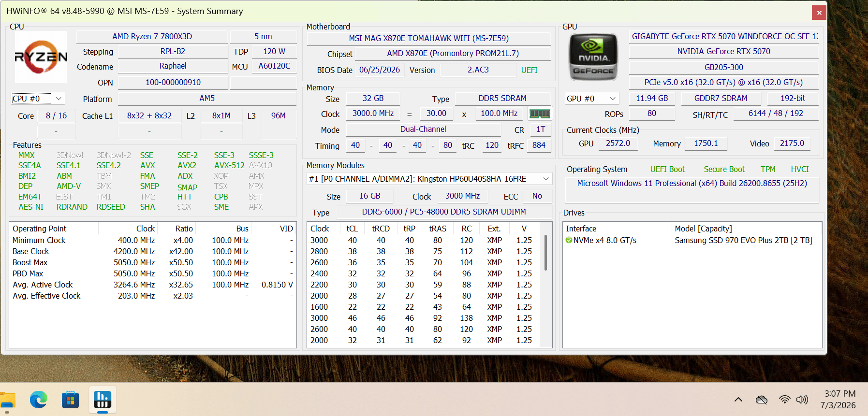
Task: Select the Base Clock row
Action: point(152,252)
